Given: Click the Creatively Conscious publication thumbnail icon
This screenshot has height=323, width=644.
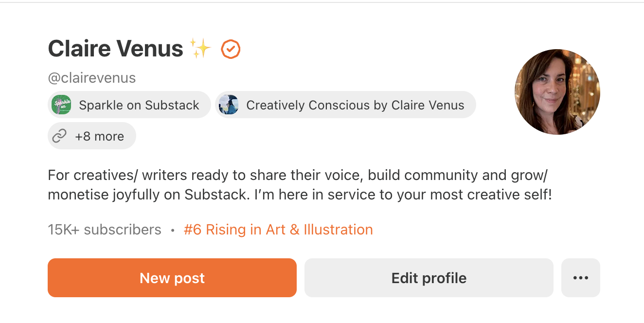Looking at the screenshot, I should [229, 105].
